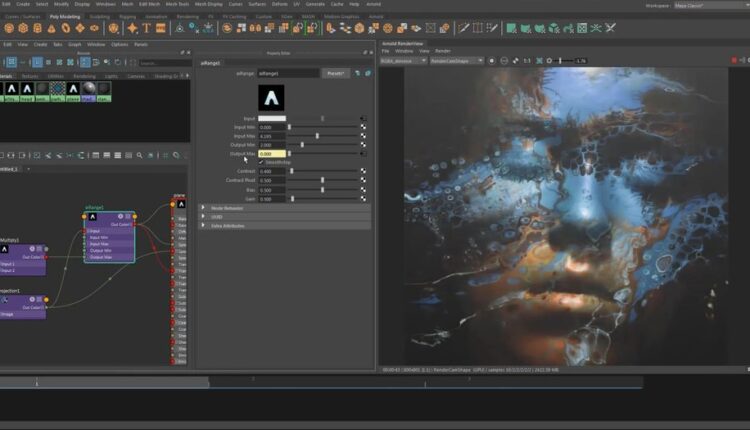
Task: Click the texture map button next to Input Min
Action: tap(363, 127)
